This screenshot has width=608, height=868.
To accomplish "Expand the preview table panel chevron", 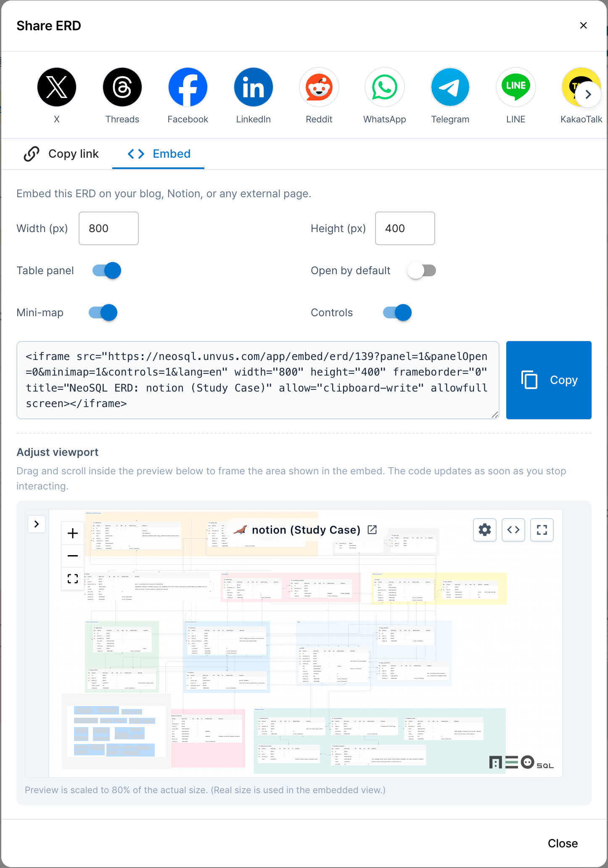I will (x=37, y=524).
